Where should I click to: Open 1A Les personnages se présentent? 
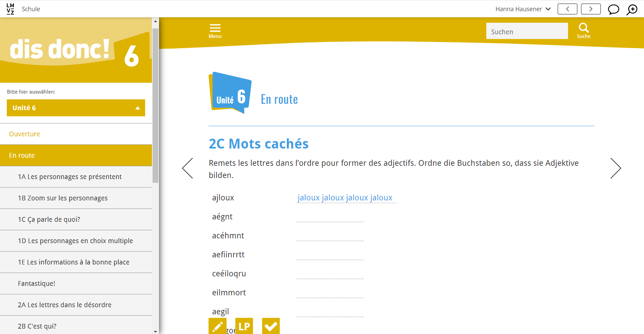76,177
